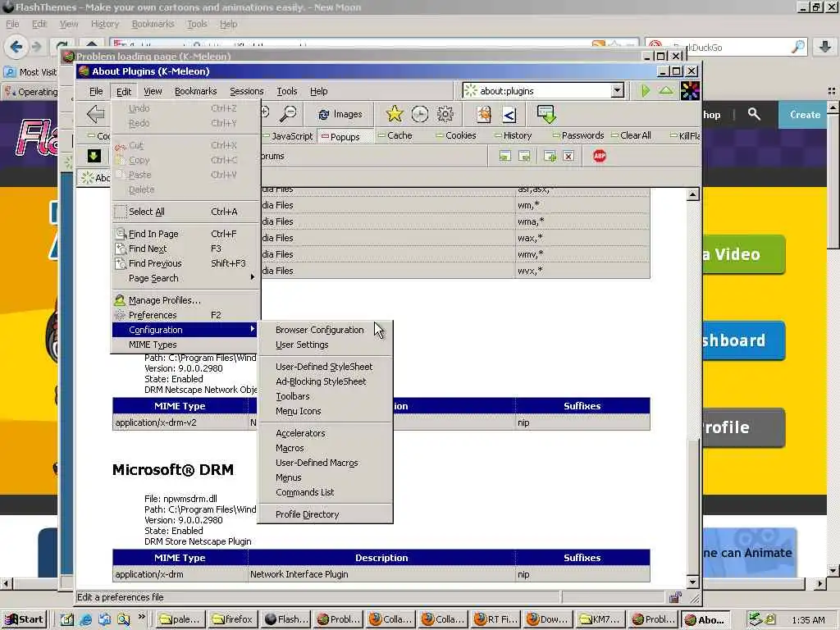Click the K-Meleon Back arrow icon
The image size is (840, 630).
tap(95, 113)
